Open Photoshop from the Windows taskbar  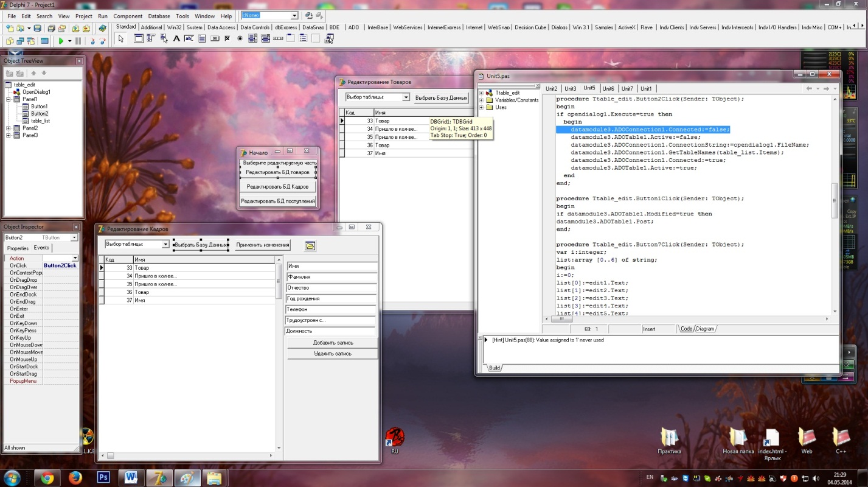click(x=103, y=477)
